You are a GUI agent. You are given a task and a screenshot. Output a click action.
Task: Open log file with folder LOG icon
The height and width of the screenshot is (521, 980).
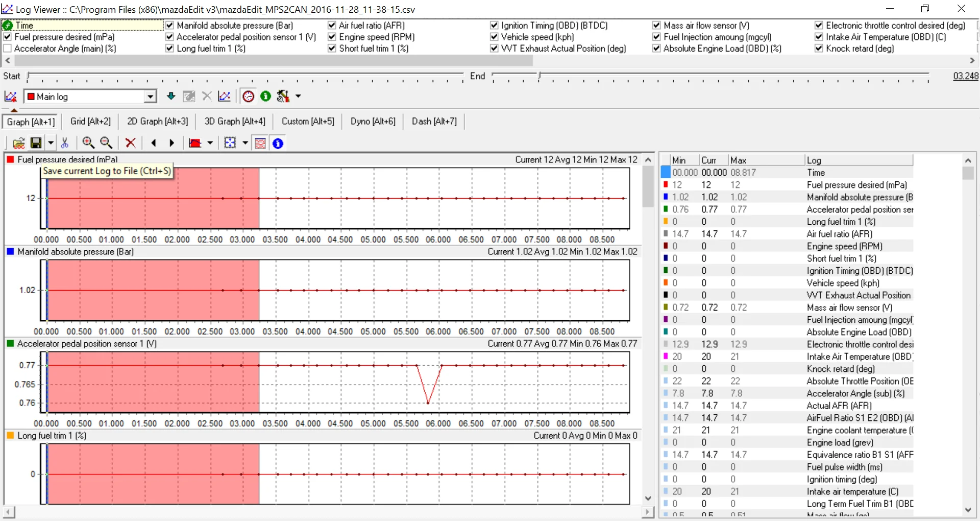coord(19,143)
